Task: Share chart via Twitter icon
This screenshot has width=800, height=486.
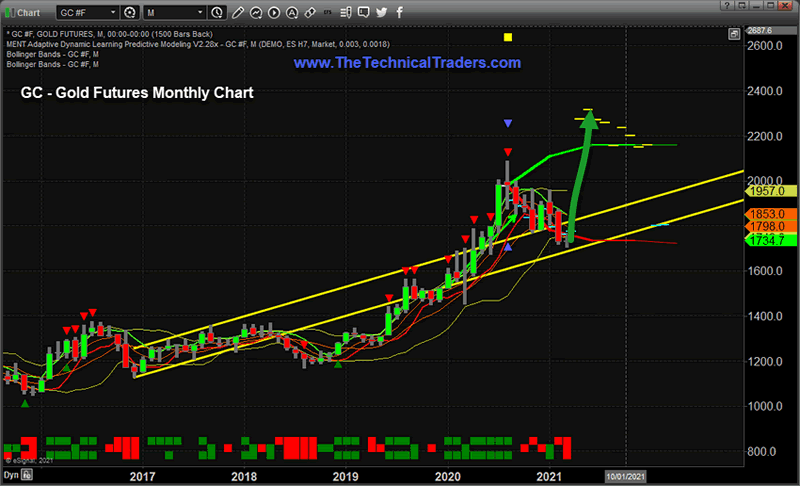Action: [382, 13]
